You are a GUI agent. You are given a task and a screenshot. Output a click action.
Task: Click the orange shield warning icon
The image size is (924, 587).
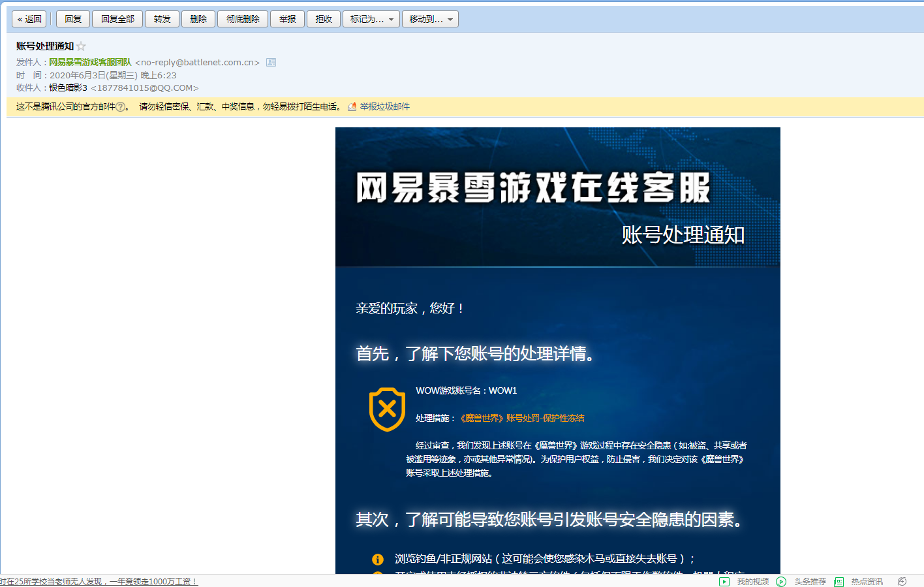click(387, 409)
